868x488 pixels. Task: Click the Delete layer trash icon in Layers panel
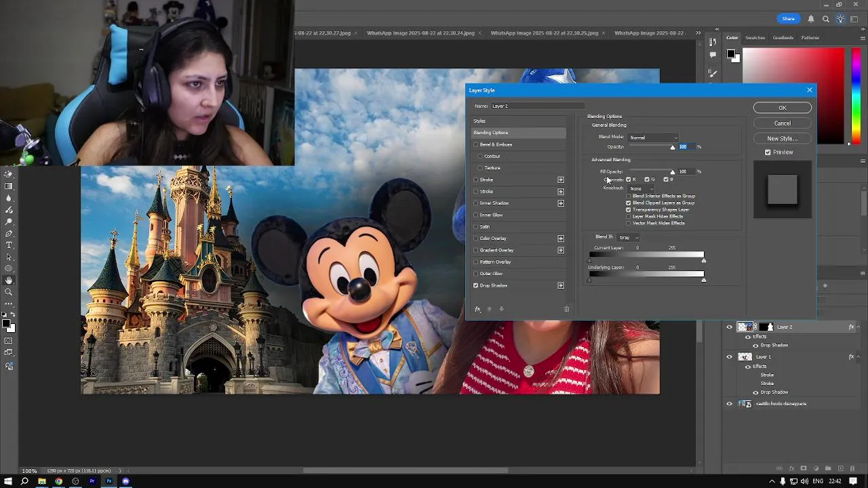(852, 468)
